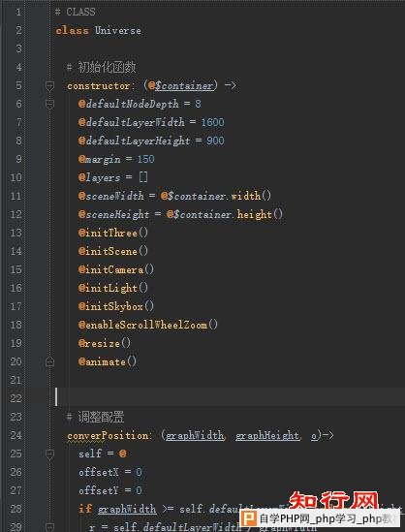The image size is (405, 532).
Task: Click the Universe class name
Action: pos(117,30)
